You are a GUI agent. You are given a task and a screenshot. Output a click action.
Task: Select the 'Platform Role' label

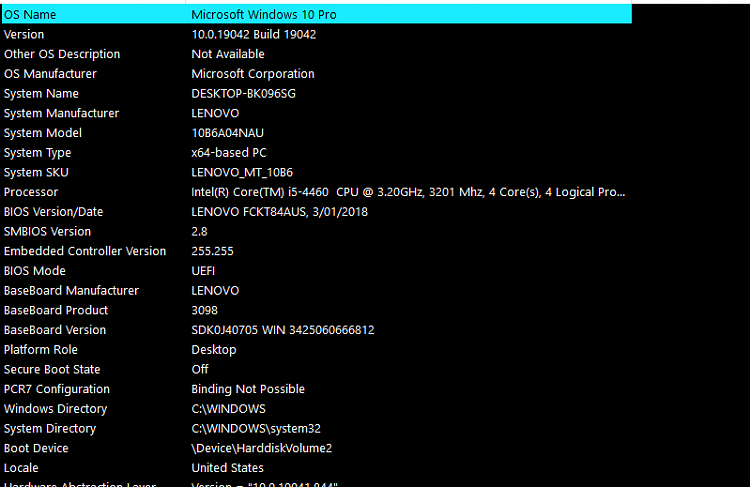tap(41, 350)
